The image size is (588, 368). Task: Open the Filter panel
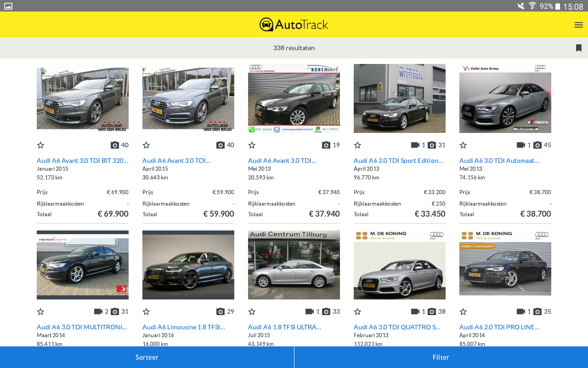[x=441, y=357]
